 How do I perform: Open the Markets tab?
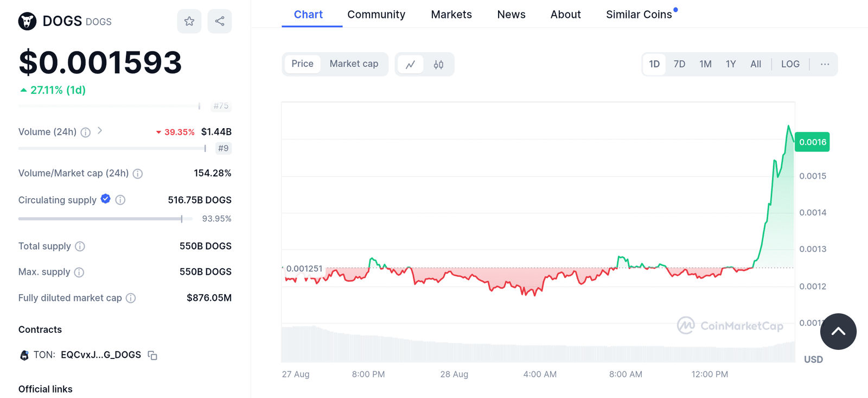(451, 15)
